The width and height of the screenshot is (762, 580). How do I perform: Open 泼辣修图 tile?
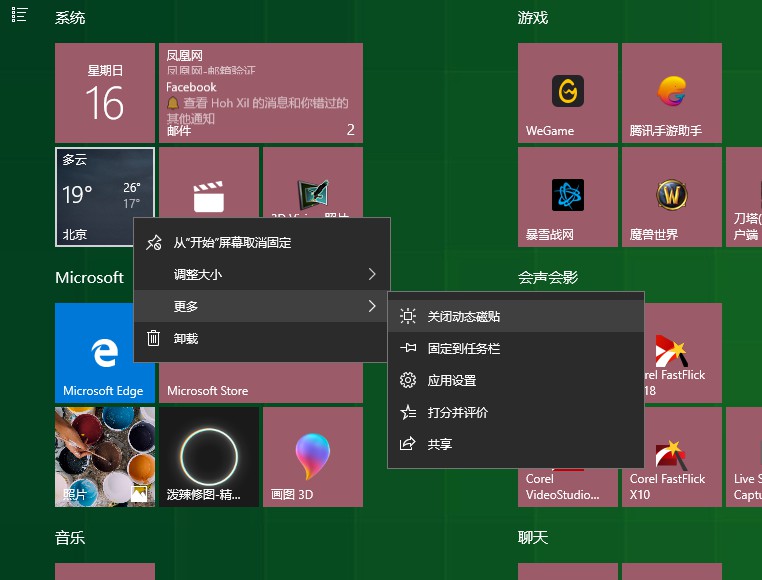point(209,457)
